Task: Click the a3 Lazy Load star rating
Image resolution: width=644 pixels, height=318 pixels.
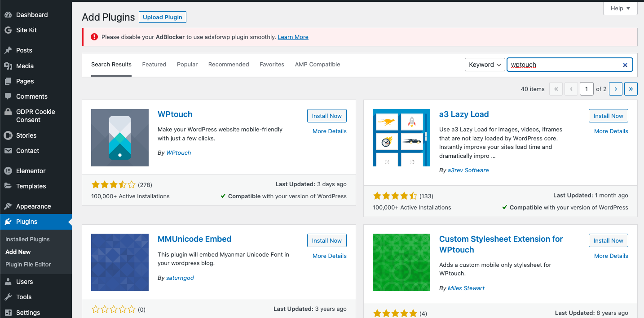Action: click(395, 196)
